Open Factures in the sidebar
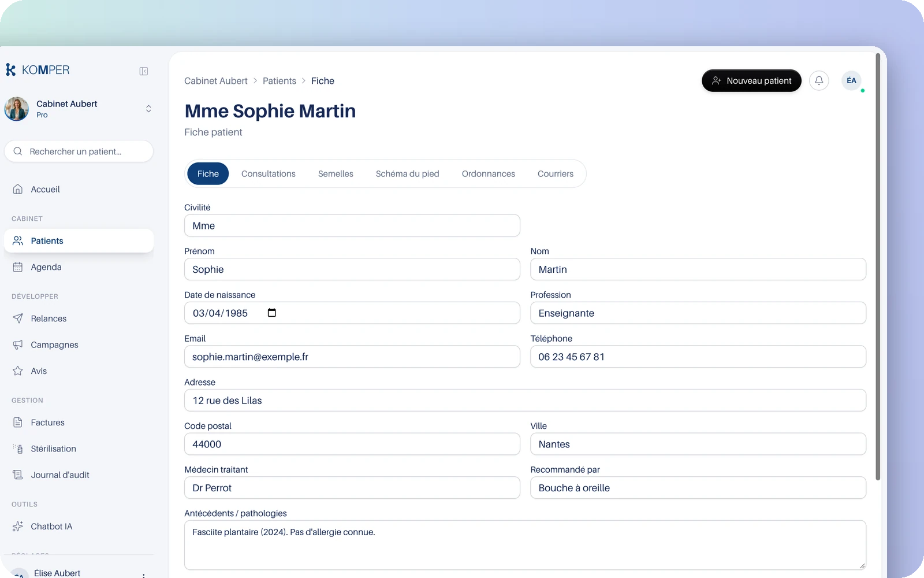Screen dimensions: 924x578 click(79, 423)
